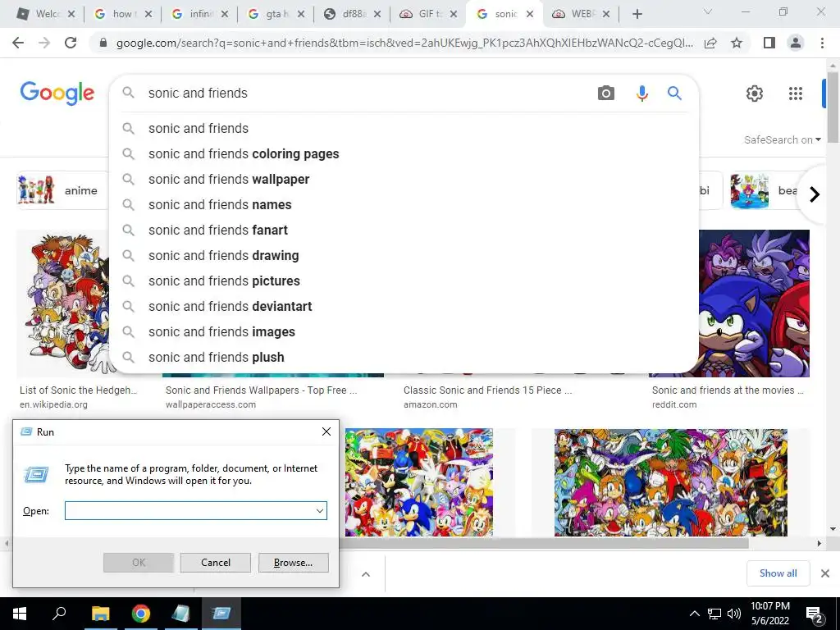Click the Google search box text
840x630 pixels.
(198, 94)
